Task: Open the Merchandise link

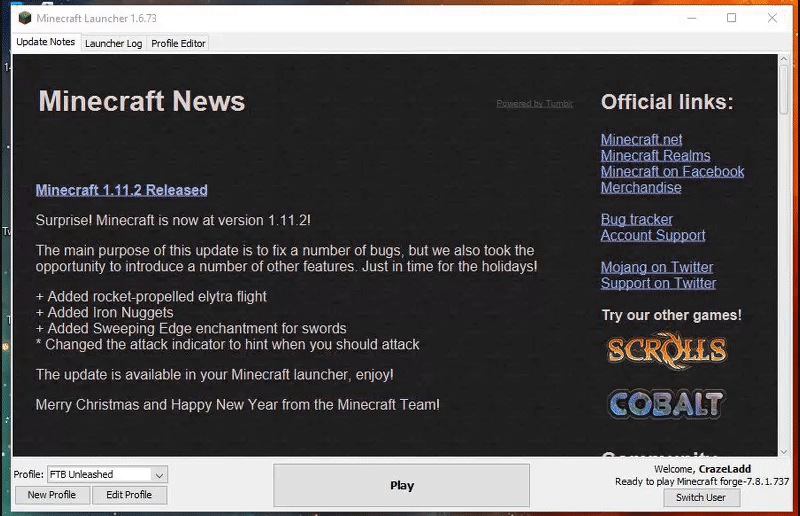Action: coord(641,188)
